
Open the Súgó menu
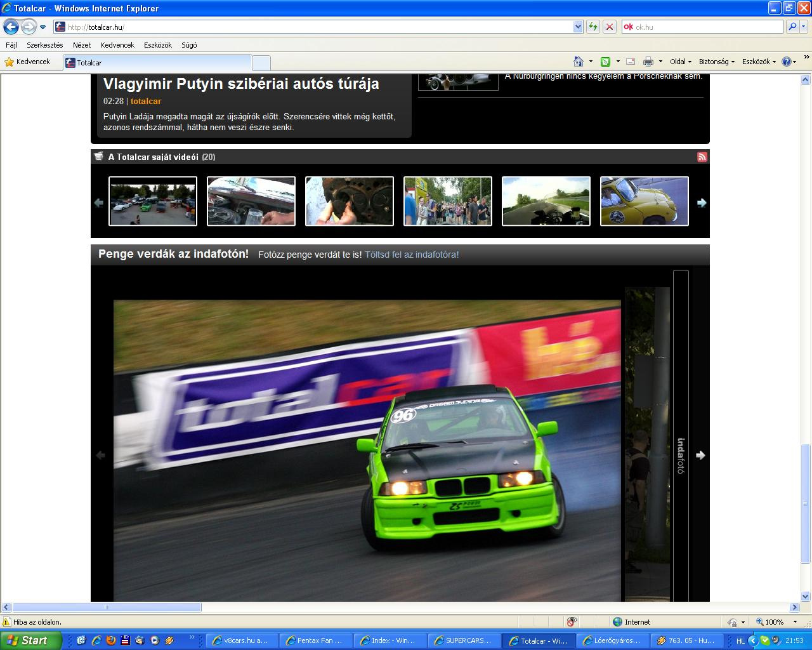(x=189, y=45)
